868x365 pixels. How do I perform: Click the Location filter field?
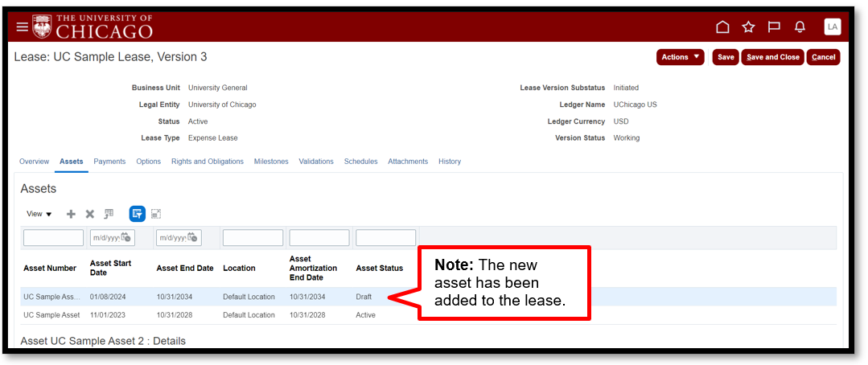click(253, 238)
